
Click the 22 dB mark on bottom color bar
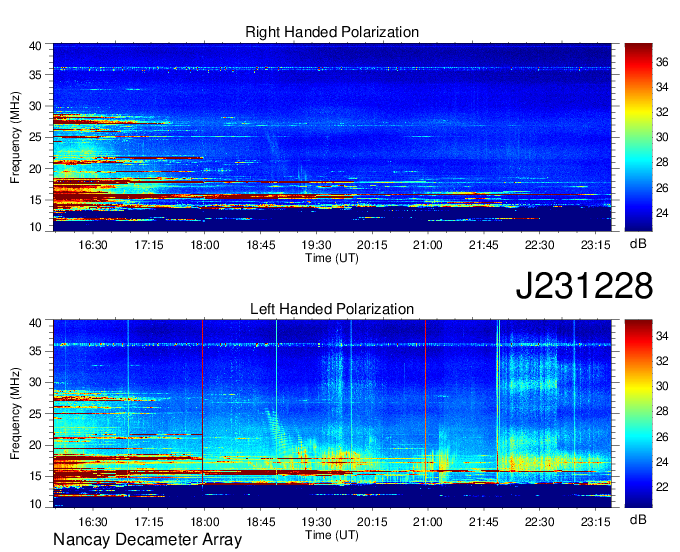[x=662, y=487]
